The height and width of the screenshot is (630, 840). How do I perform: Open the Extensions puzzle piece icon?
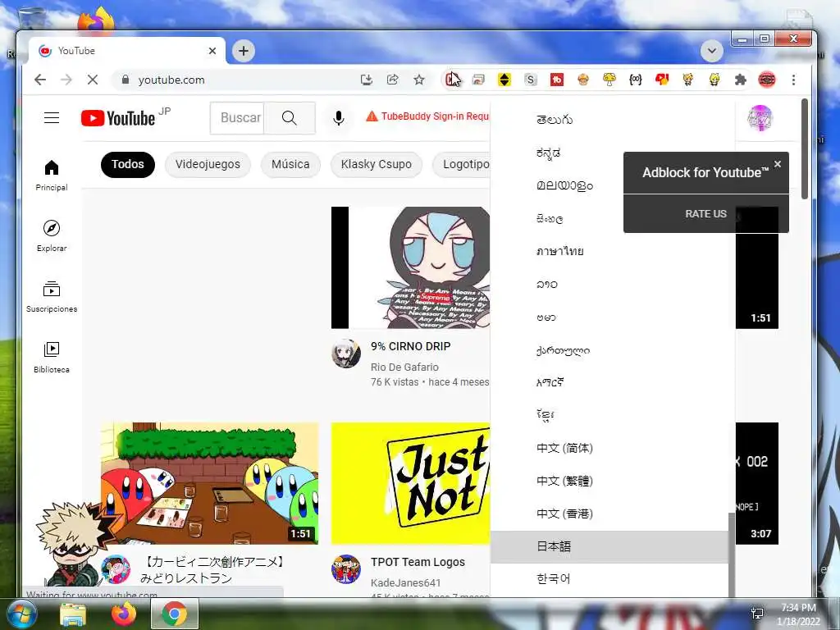pyautogui.click(x=741, y=80)
